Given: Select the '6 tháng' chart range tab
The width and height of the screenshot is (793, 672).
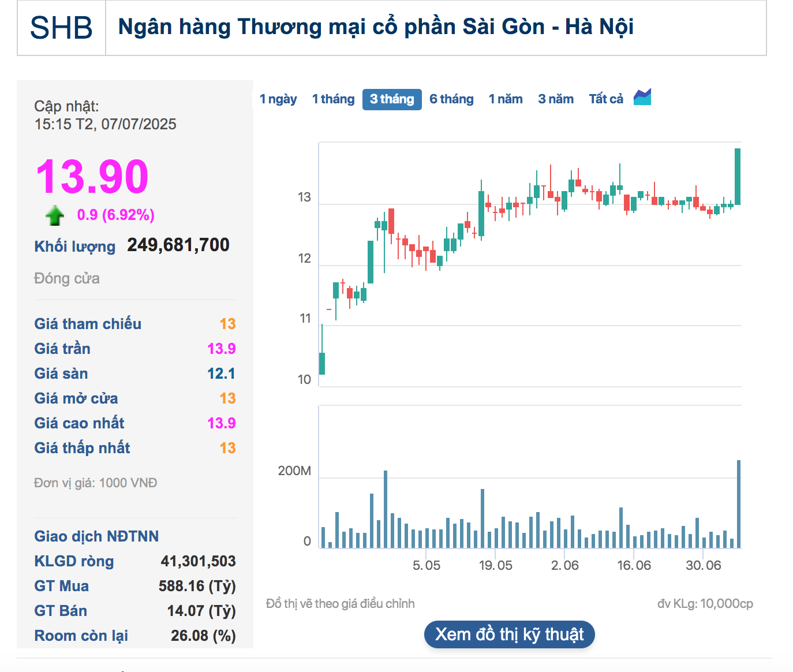Looking at the screenshot, I should point(451,99).
